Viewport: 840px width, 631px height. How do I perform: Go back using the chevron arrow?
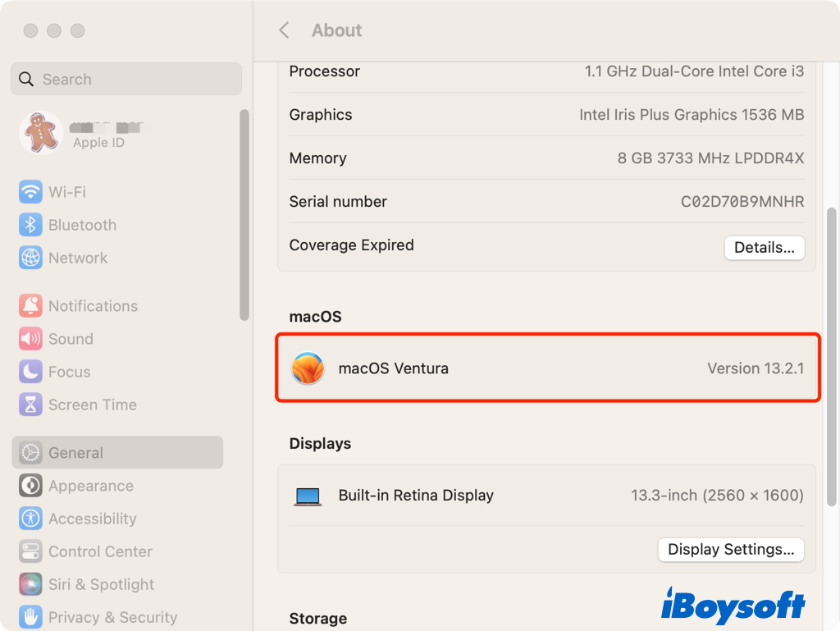point(284,30)
